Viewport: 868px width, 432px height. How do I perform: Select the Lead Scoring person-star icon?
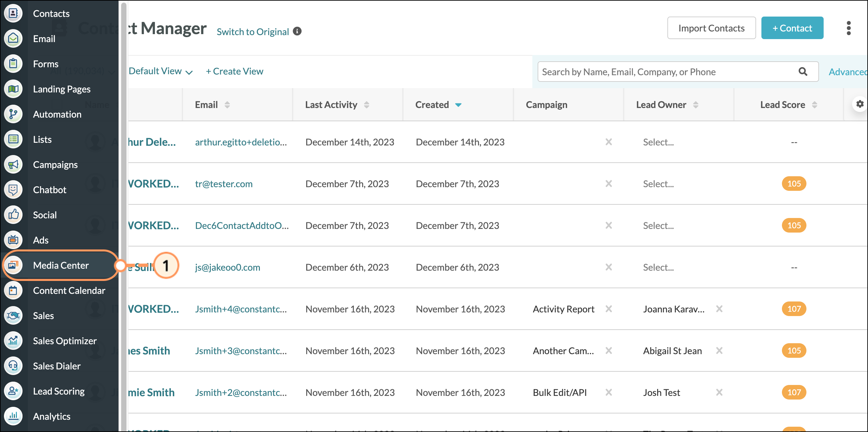coord(13,391)
